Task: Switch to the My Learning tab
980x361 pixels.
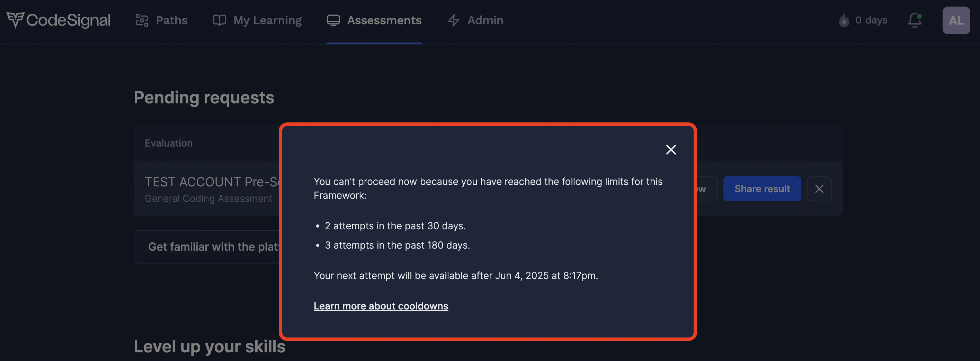Action: 267,20
